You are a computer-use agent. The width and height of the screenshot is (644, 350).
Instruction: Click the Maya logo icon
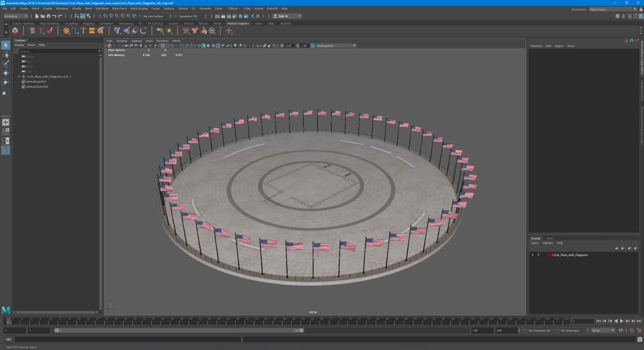[x=6, y=310]
